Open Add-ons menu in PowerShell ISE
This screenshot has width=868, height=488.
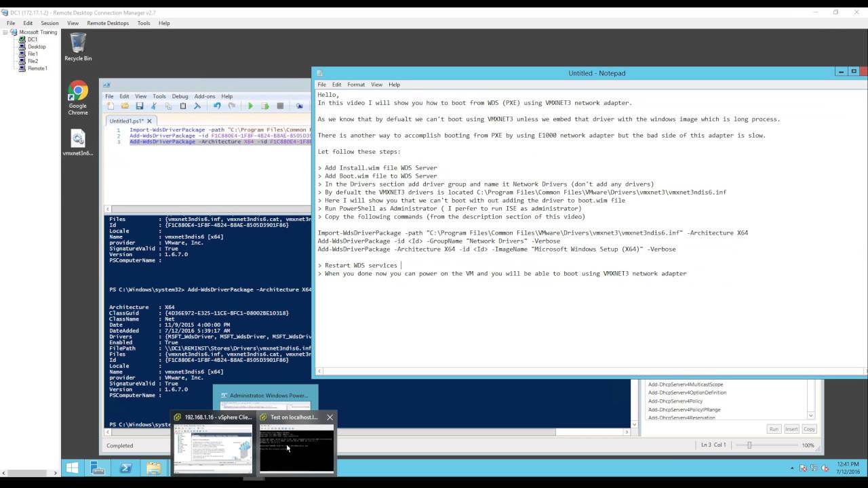pos(204,96)
